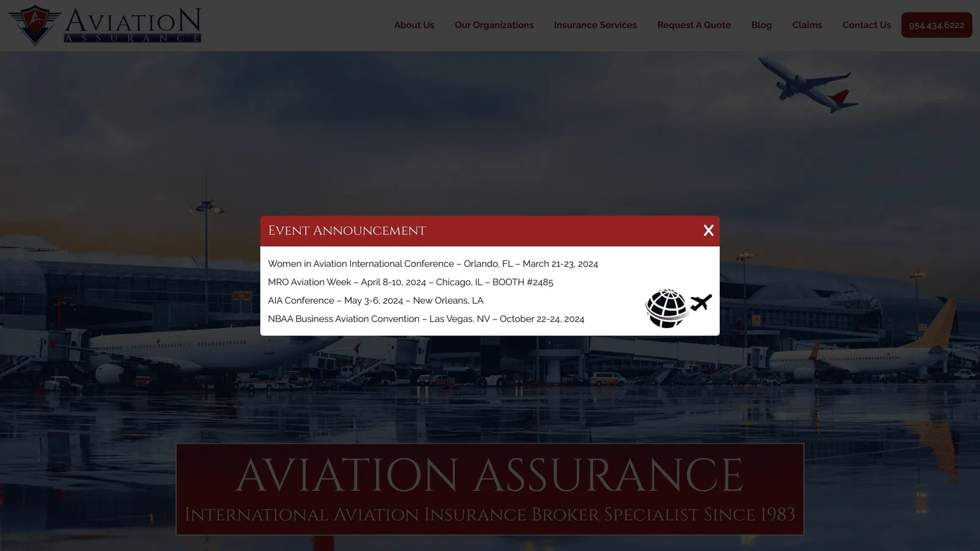Open the Our Organizations menu
Image resolution: width=980 pixels, height=551 pixels.
tap(494, 25)
